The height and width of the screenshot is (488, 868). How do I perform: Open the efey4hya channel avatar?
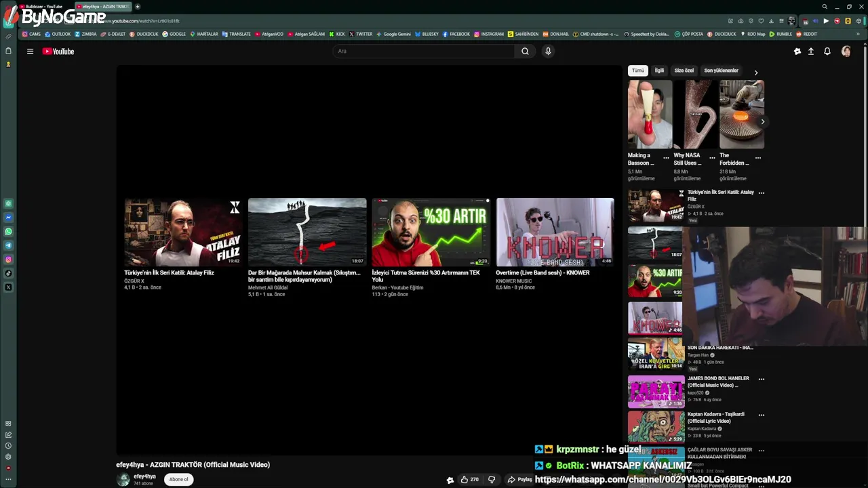123,480
